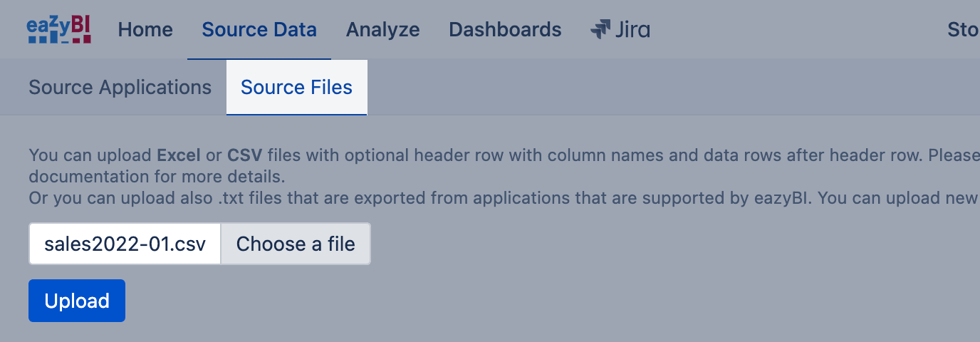Screen dimensions: 980x342
Task: Go to the Home menu
Action: (145, 30)
